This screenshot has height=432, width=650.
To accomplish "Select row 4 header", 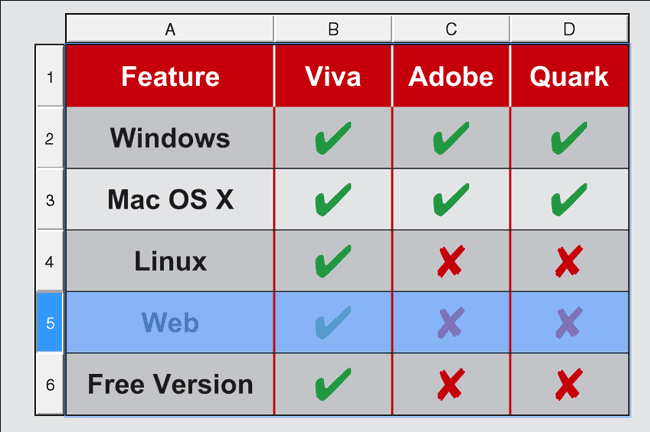I will (50, 261).
